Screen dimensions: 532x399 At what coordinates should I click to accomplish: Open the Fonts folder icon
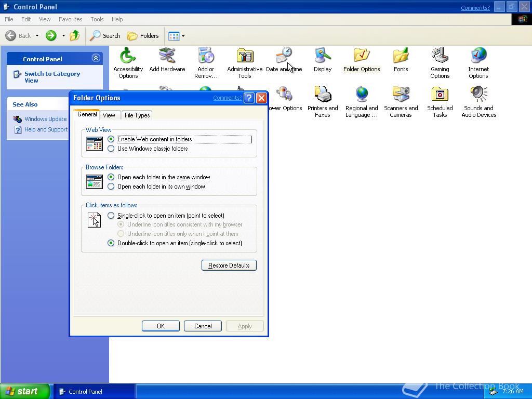click(x=401, y=60)
